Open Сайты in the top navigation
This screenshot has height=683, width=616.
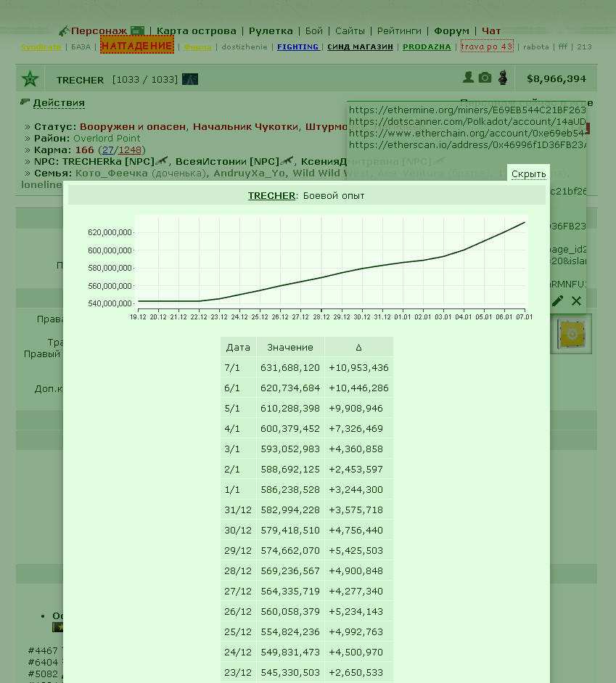[x=350, y=31]
